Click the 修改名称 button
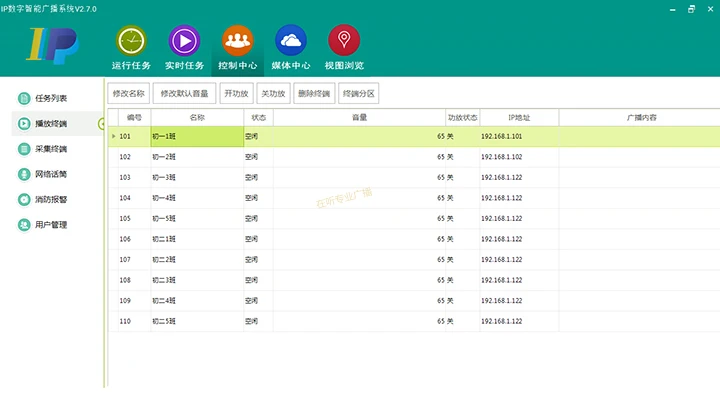Screen dimensions: 720x393 coord(129,93)
